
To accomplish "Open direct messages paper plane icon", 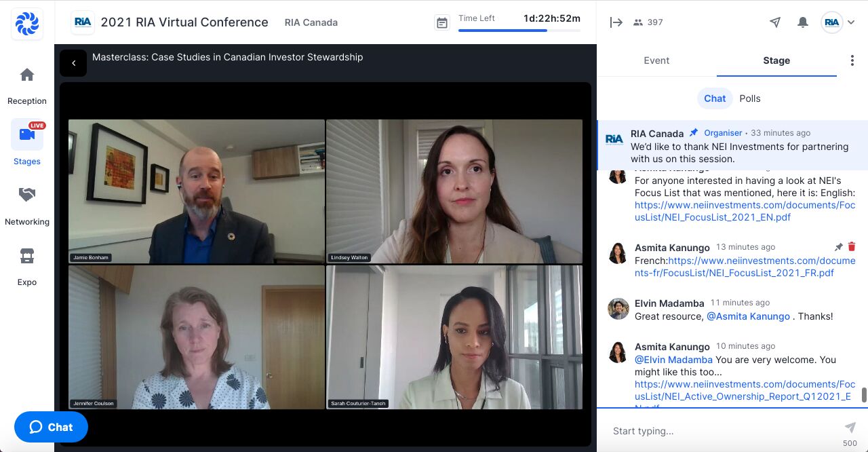I will 775,22.
